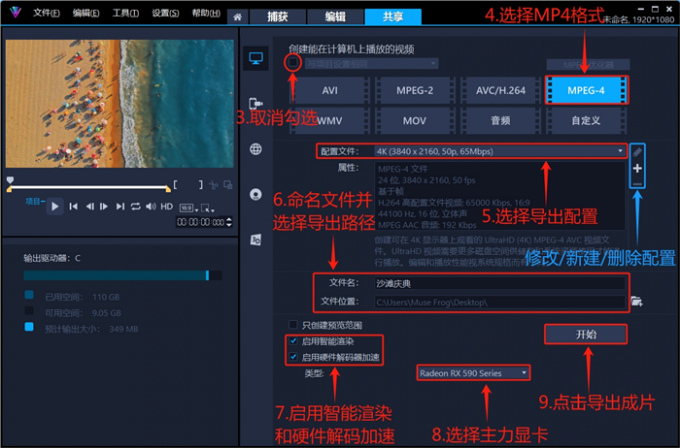Select the Web upload globe icon
Screen dimensions: 680x448
[x=255, y=149]
